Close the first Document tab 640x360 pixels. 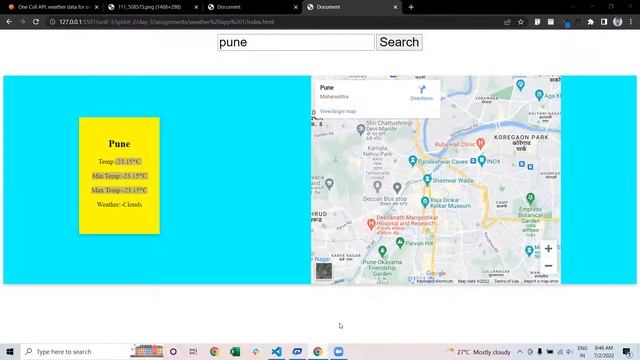pyautogui.click(x=296, y=7)
